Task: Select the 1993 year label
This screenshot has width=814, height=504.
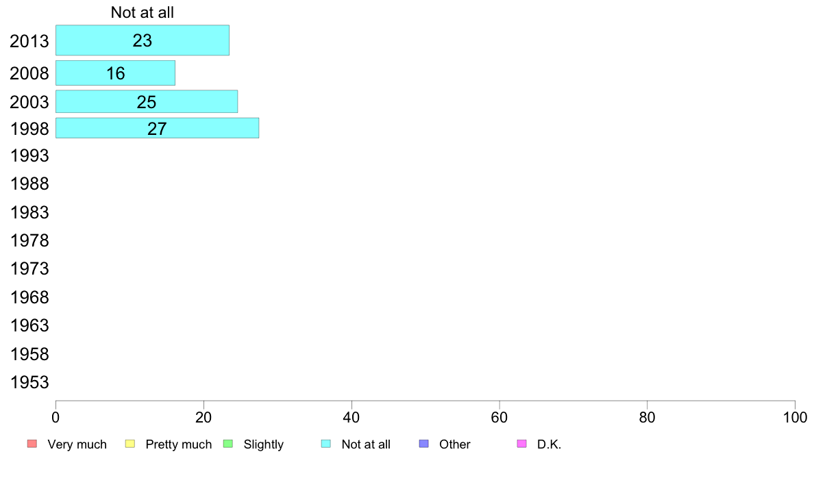Action: point(29,155)
